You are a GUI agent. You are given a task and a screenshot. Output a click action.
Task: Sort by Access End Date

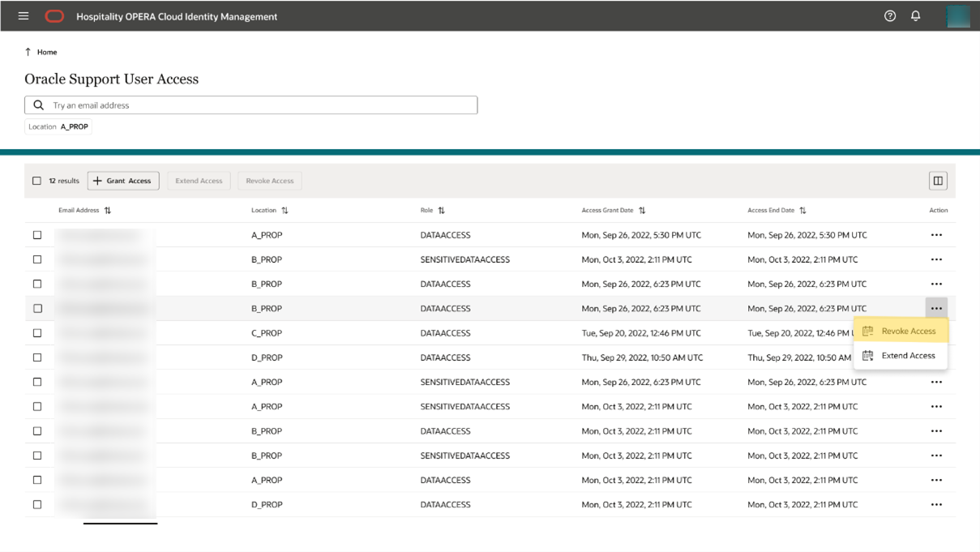tap(802, 210)
